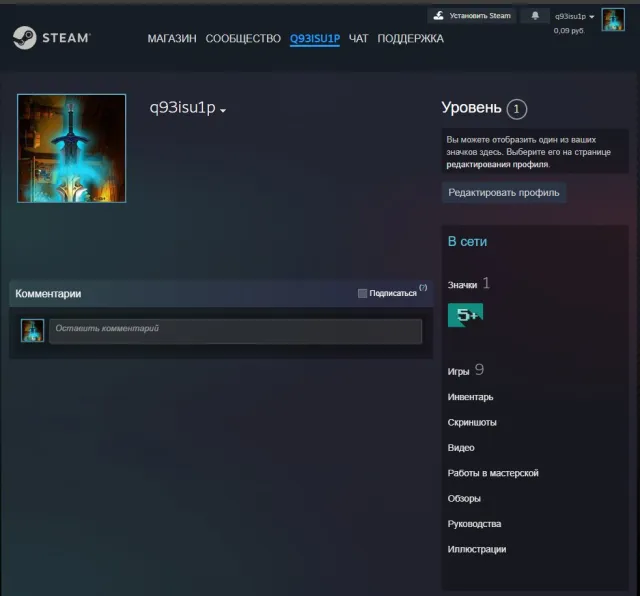Click the Комментарии section header
Image resolution: width=640 pixels, height=596 pixels.
(x=48, y=294)
